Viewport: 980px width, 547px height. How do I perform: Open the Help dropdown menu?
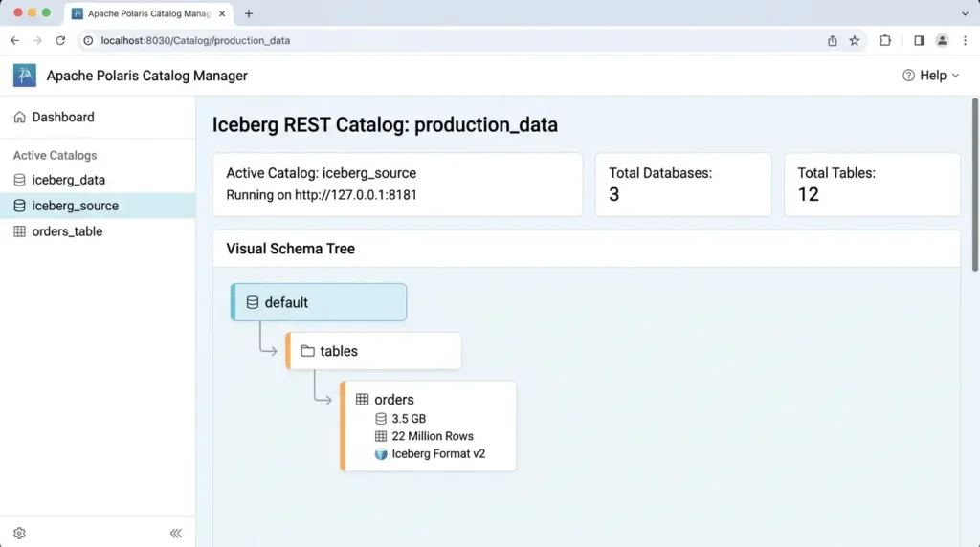(930, 76)
